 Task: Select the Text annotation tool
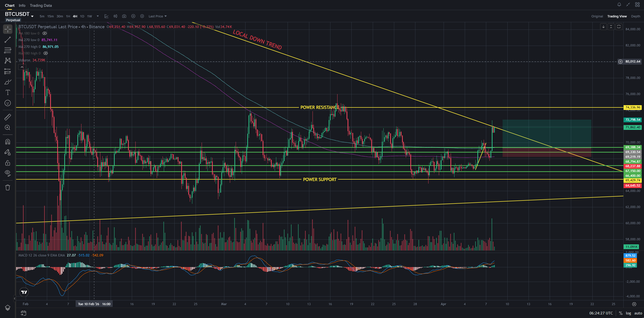tap(8, 93)
